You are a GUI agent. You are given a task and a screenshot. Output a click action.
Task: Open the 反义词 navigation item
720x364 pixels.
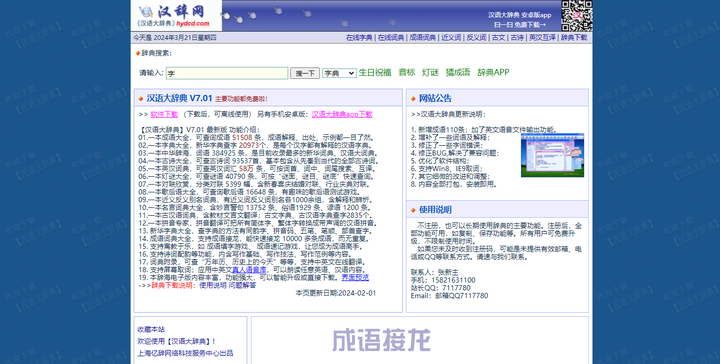pyautogui.click(x=476, y=38)
